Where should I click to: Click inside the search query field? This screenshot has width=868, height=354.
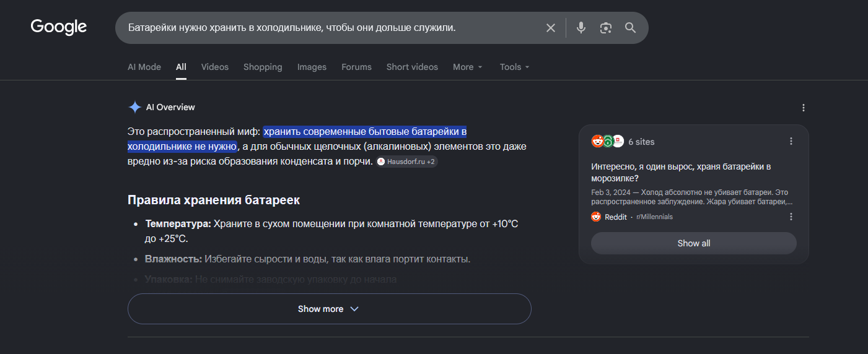click(328, 28)
